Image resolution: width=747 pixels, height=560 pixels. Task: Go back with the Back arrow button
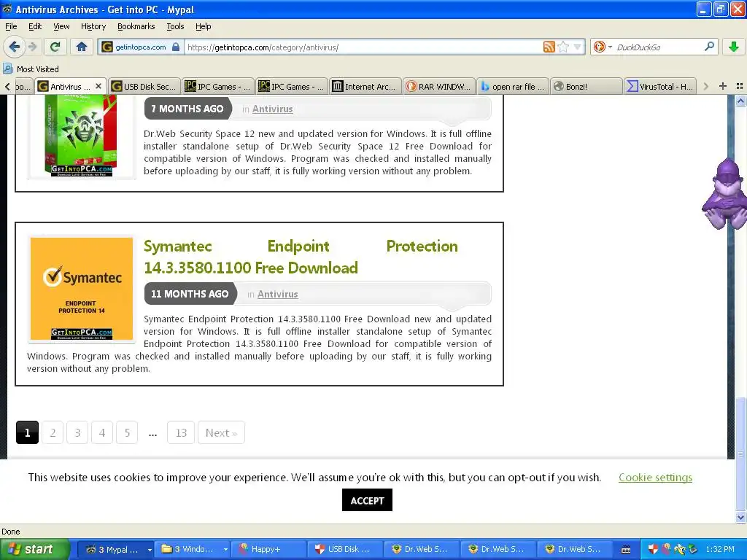tap(14, 47)
